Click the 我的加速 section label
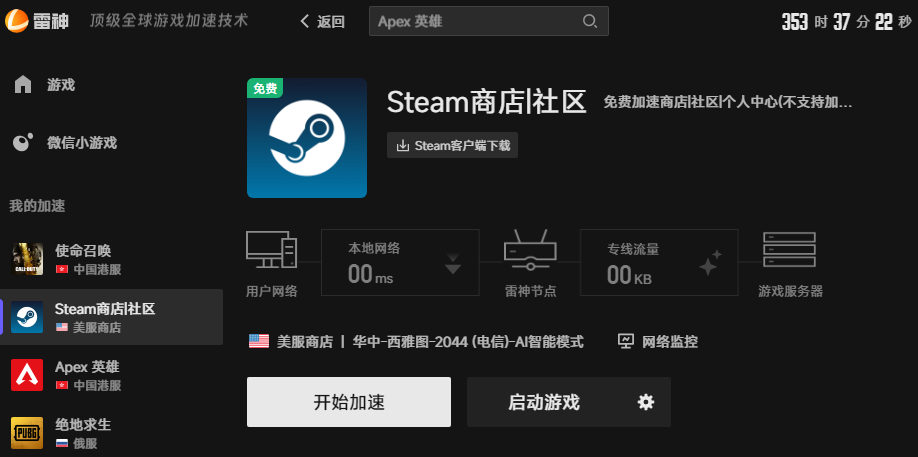This screenshot has width=918, height=457. tap(37, 206)
